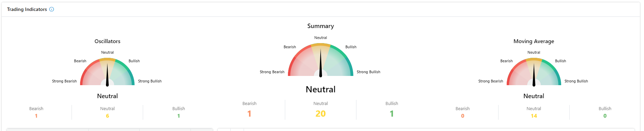Screen dimensions: 644x131
Task: Click the Summary Bearish count 1
Action: (x=249, y=114)
